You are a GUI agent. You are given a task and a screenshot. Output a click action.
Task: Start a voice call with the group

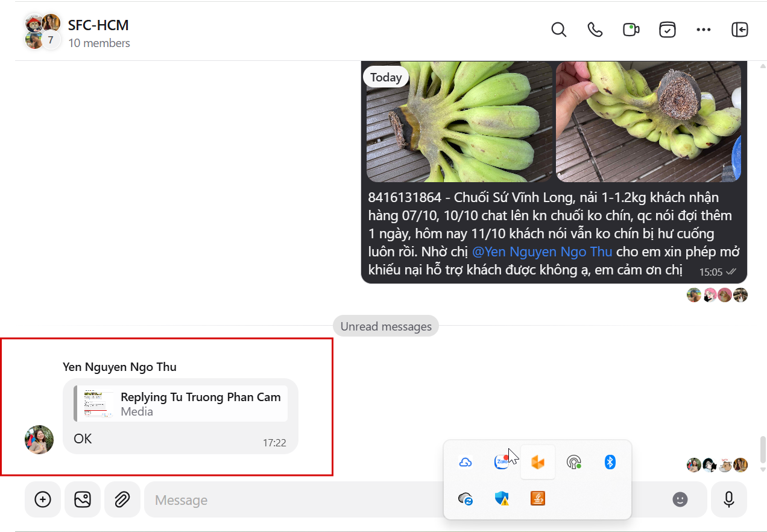click(595, 30)
